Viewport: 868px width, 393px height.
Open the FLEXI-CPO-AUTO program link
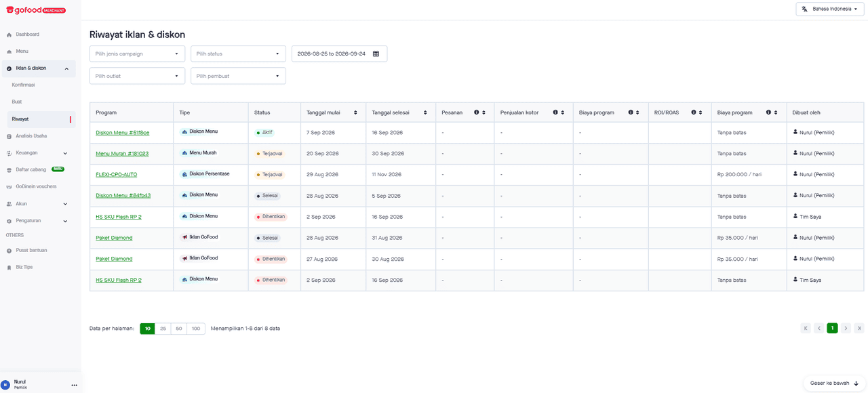click(117, 175)
